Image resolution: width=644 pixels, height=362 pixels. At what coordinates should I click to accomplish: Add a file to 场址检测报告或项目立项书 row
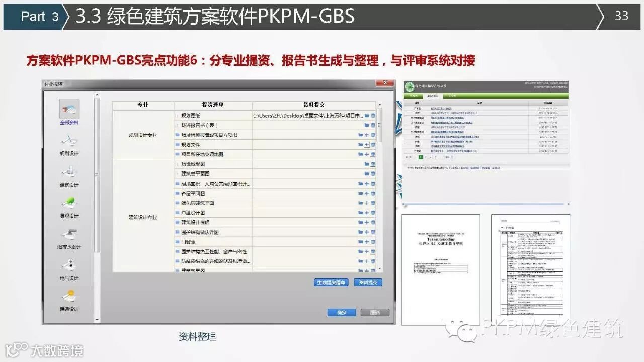click(x=367, y=135)
